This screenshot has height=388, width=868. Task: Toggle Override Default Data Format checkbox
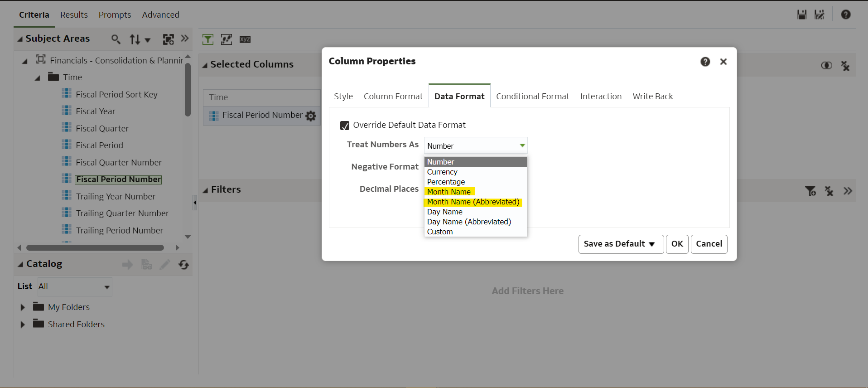pos(345,126)
